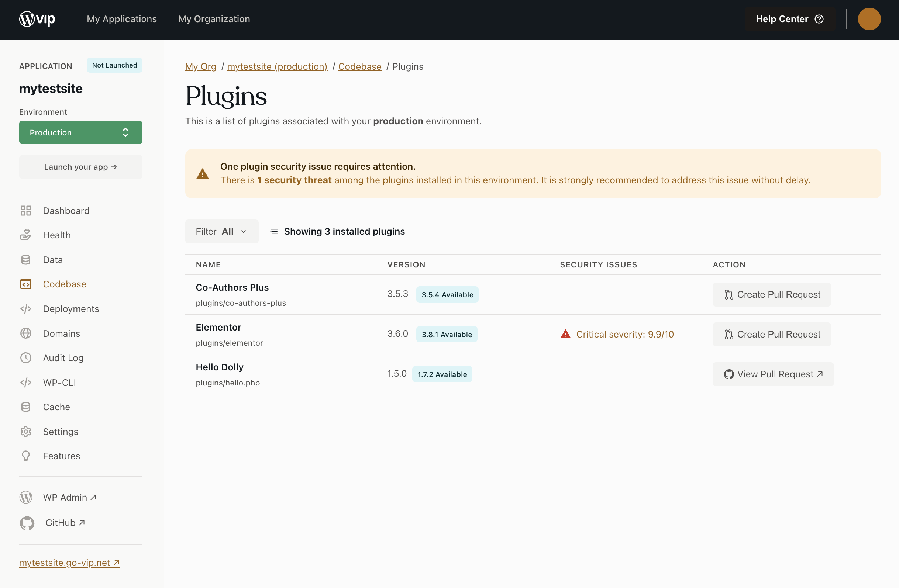
Task: Follow the mytestsite (production) breadcrumb
Action: tap(277, 66)
